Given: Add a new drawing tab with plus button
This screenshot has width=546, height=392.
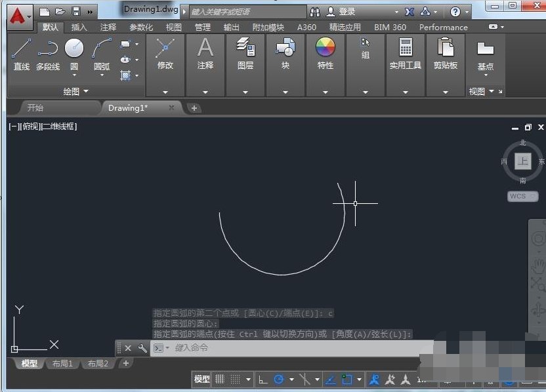Looking at the screenshot, I should pyautogui.click(x=194, y=108).
